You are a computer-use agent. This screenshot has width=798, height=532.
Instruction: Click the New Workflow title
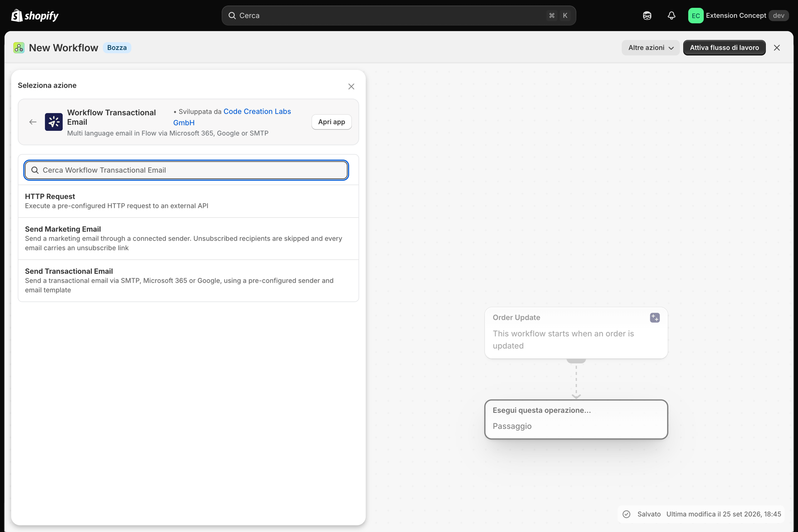(64, 48)
